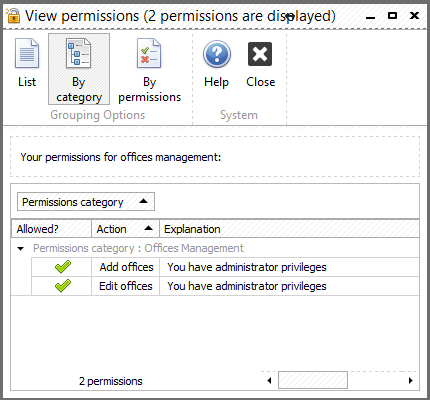Click the lock icon in title bar

click(13, 15)
